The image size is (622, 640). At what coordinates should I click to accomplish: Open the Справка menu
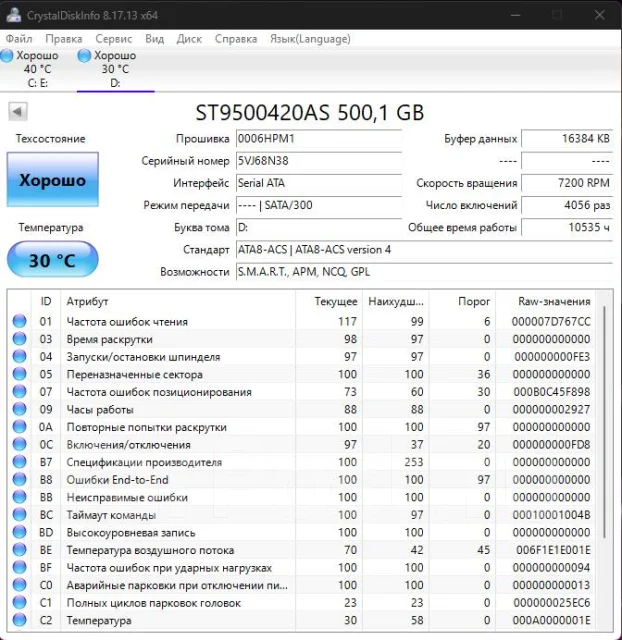236,39
